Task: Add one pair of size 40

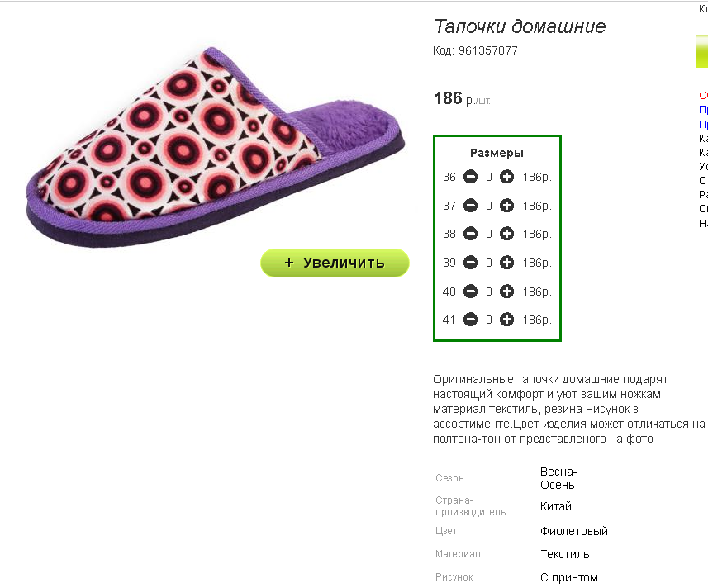Action: point(506,292)
